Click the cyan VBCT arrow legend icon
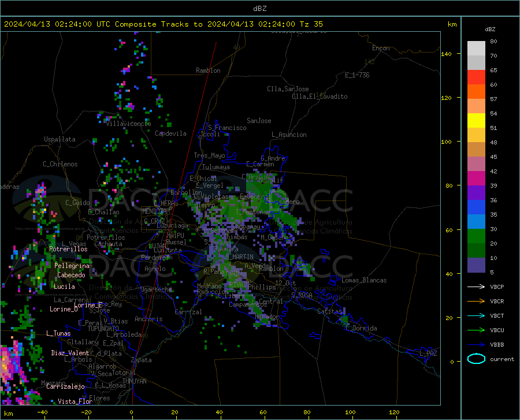 click(x=476, y=315)
